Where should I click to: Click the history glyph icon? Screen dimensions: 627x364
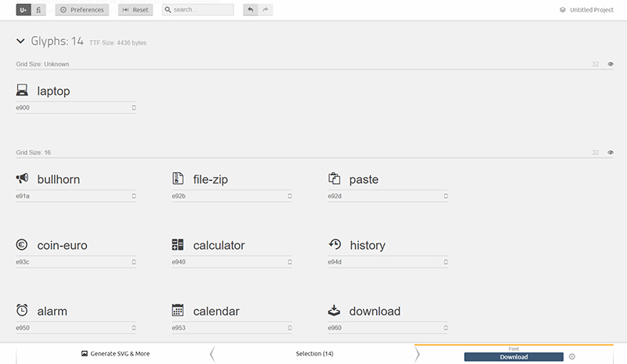coord(335,244)
